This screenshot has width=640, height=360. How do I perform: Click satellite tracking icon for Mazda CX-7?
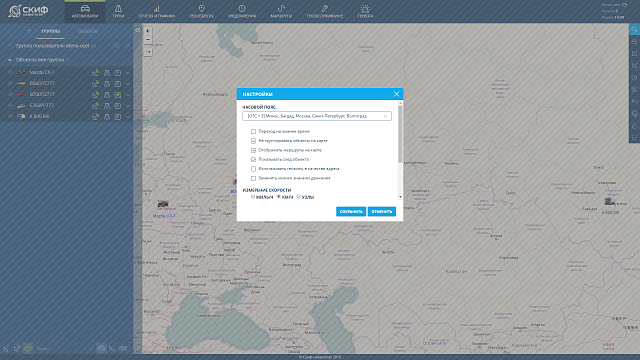click(x=95, y=73)
